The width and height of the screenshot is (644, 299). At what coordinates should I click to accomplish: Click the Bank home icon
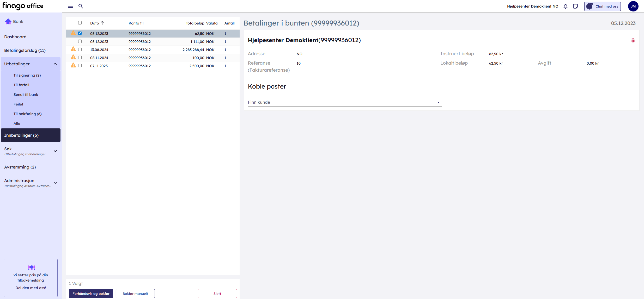click(x=8, y=21)
